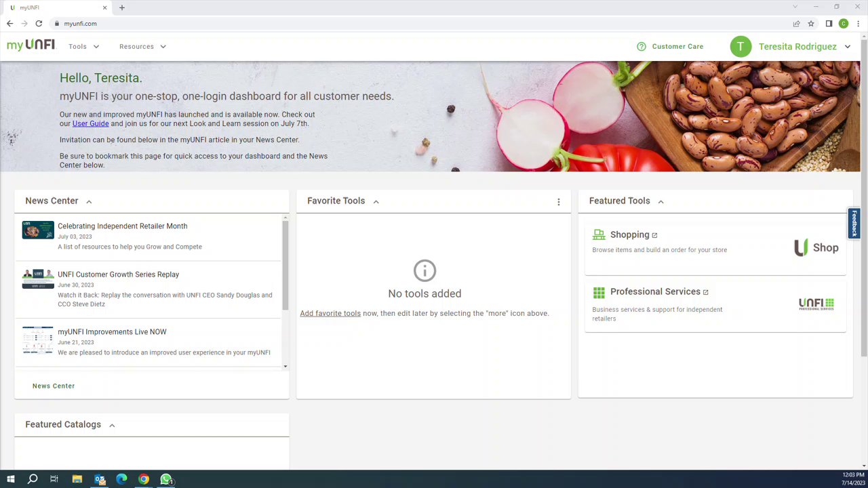Open File Explorer from taskbar
The image size is (868, 488).
pyautogui.click(x=77, y=480)
